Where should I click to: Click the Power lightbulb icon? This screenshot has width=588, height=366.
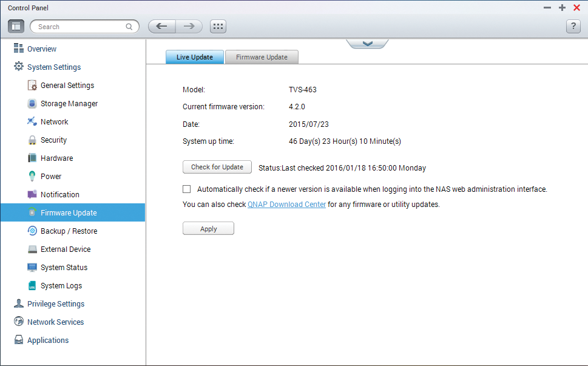click(x=33, y=177)
